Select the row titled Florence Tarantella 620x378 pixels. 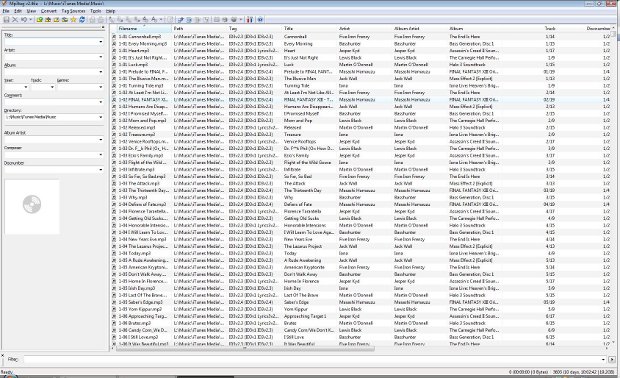pos(361,211)
